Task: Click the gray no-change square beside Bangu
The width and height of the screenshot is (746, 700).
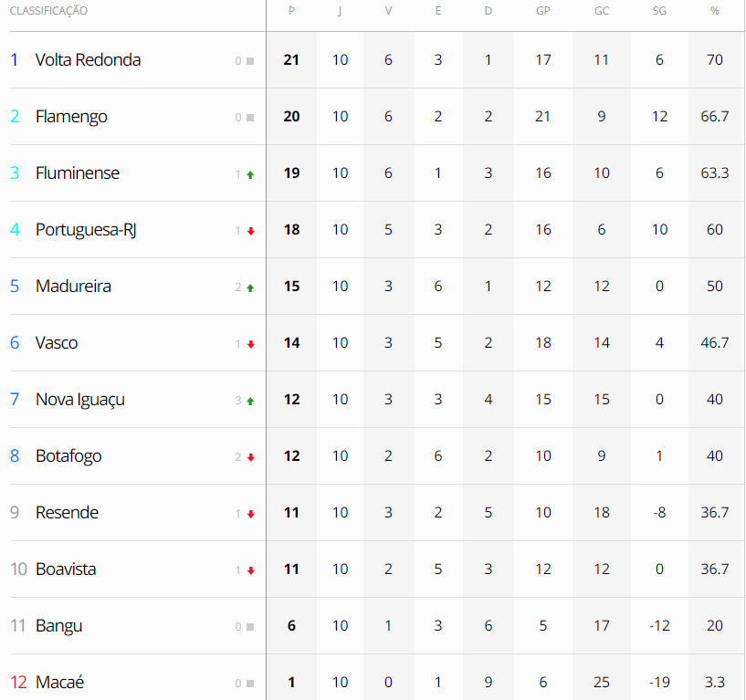Action: coord(250,627)
